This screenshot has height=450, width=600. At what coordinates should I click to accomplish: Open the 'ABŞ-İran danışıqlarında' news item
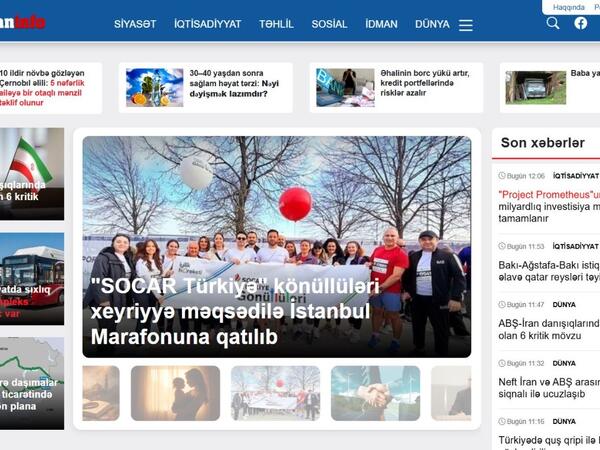pos(549,329)
